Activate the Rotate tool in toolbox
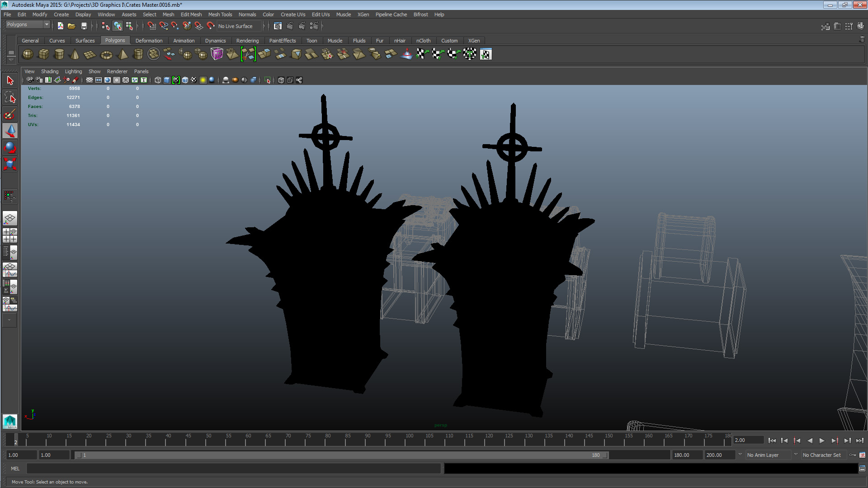The height and width of the screenshot is (488, 868). point(10,147)
